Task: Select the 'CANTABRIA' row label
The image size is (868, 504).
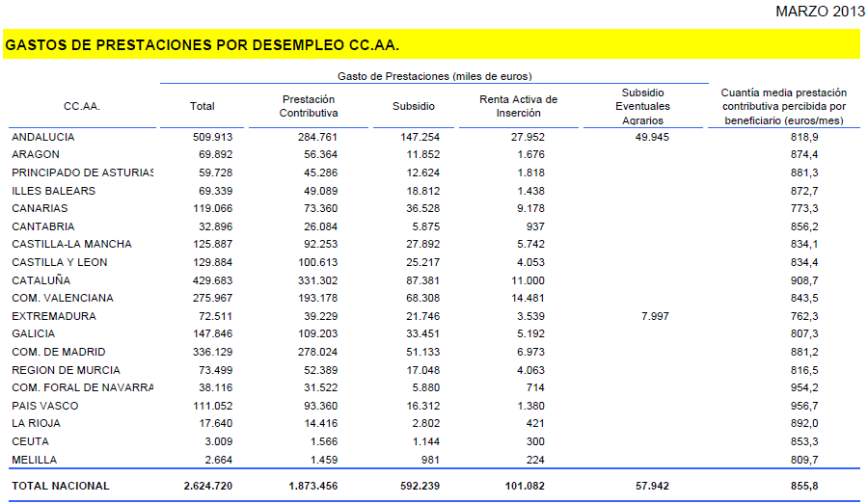Action: pyautogui.click(x=43, y=226)
